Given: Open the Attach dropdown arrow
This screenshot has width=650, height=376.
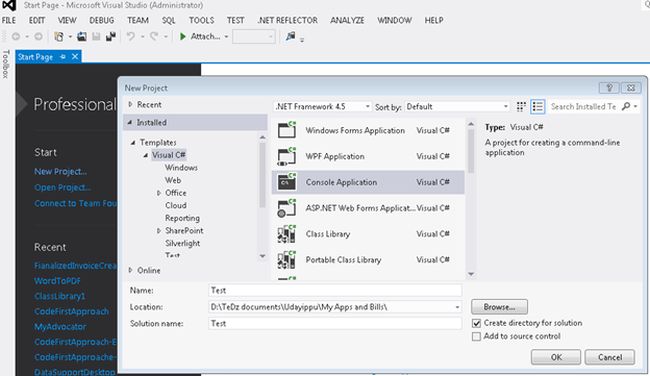Looking at the screenshot, I should tap(226, 36).
